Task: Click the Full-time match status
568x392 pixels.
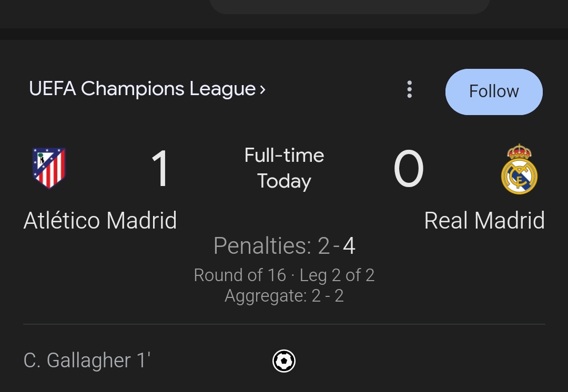Action: click(284, 155)
